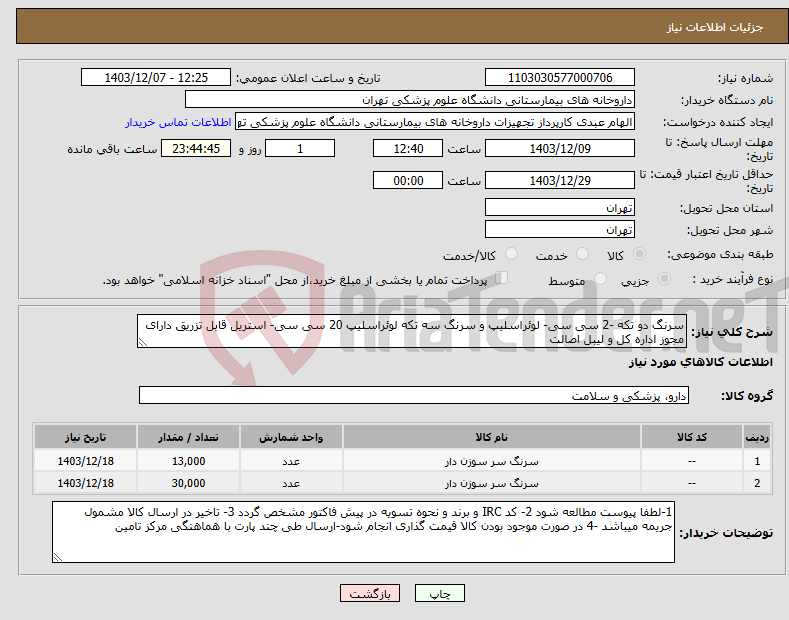
Task: Click the request creator field الهام عبدی
Action: click(x=435, y=122)
